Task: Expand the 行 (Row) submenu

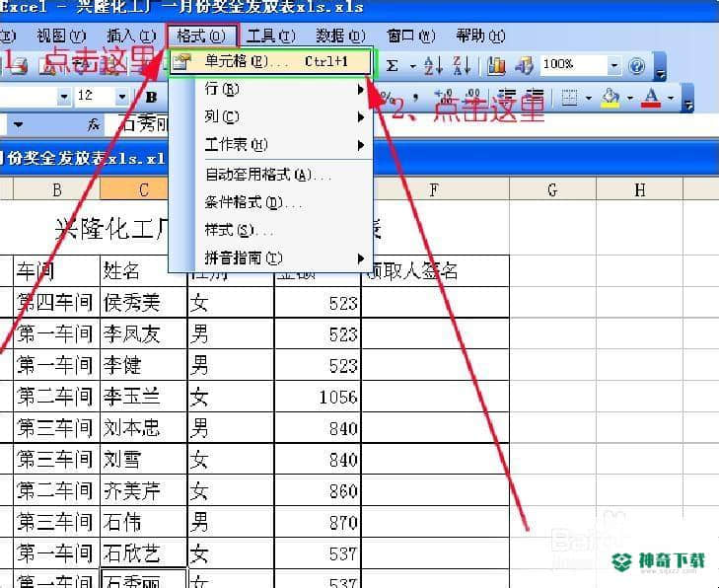Action: tap(270, 89)
